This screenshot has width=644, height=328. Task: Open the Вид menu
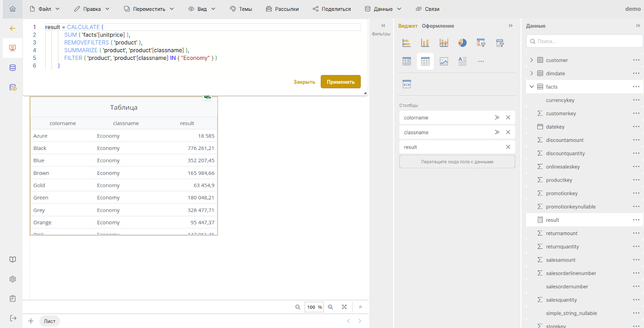[x=202, y=9]
